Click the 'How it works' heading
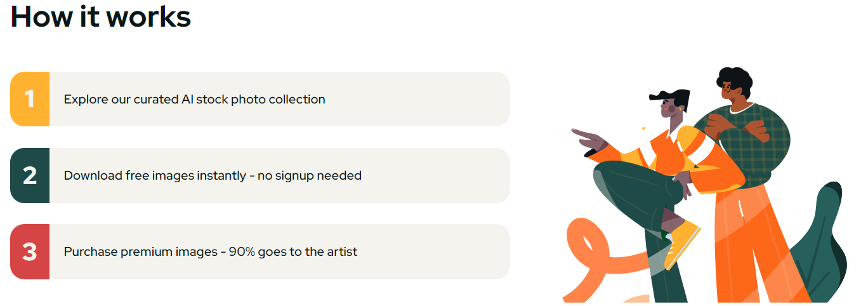This screenshot has height=306, width=868. point(101,15)
